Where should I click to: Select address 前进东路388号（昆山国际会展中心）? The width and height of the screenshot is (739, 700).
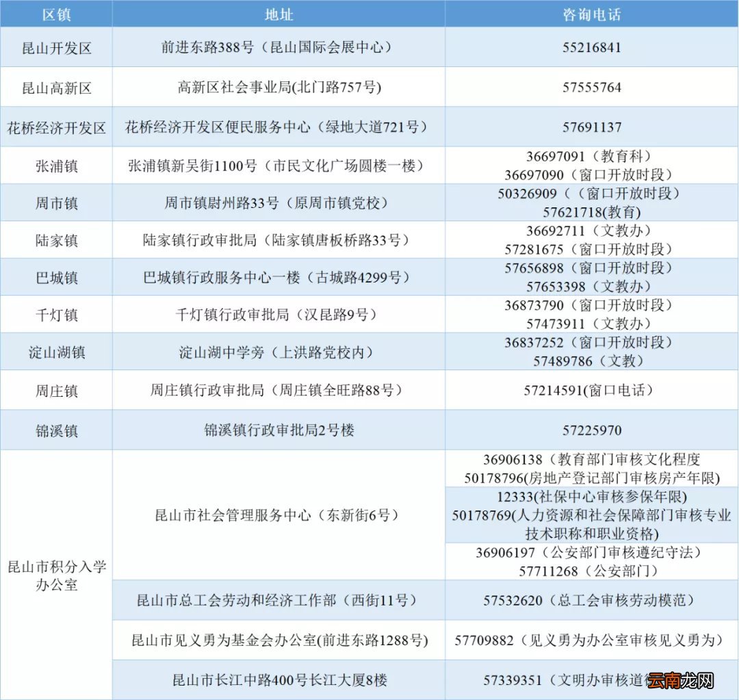278,47
